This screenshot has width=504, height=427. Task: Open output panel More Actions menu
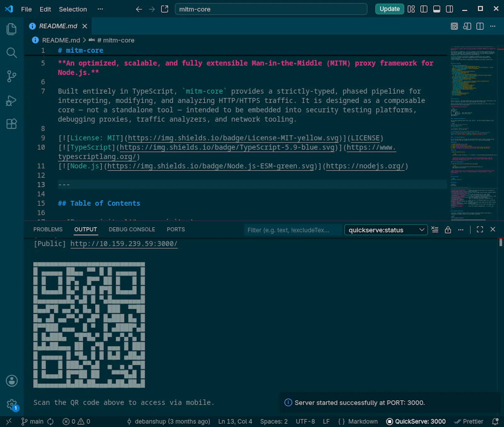[x=461, y=230]
